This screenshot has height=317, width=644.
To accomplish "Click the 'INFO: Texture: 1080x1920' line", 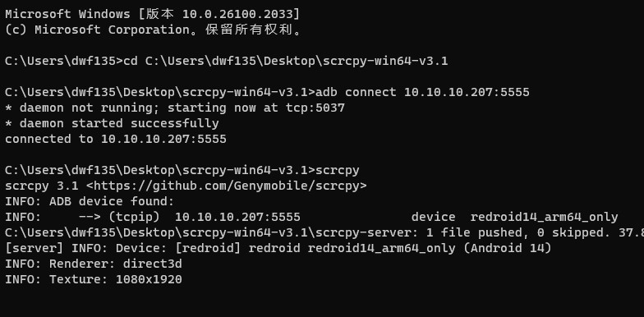I will point(94,279).
